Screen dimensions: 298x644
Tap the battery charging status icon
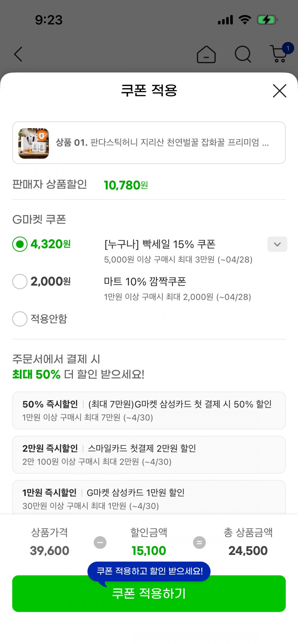point(267,20)
